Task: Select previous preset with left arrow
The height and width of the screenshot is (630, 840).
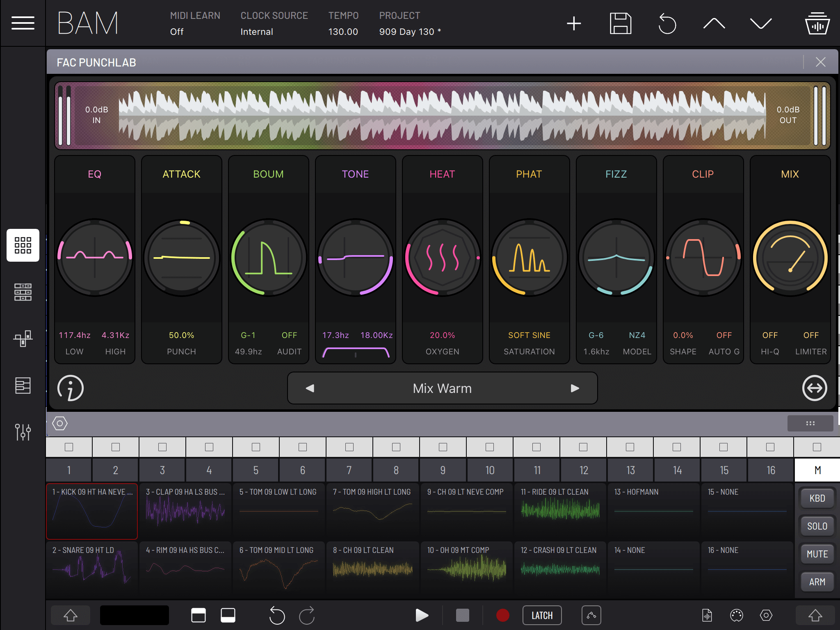Action: click(310, 388)
